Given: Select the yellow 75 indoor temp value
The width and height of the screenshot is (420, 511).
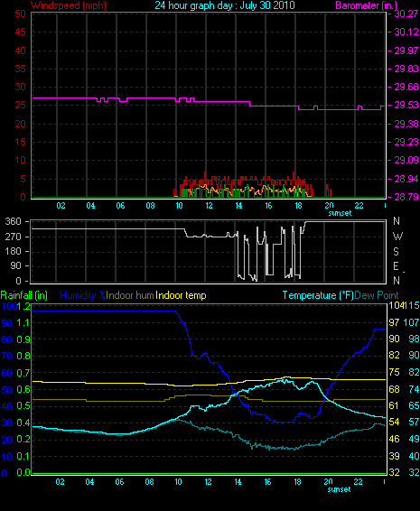Looking at the screenshot, I should [x=394, y=373].
